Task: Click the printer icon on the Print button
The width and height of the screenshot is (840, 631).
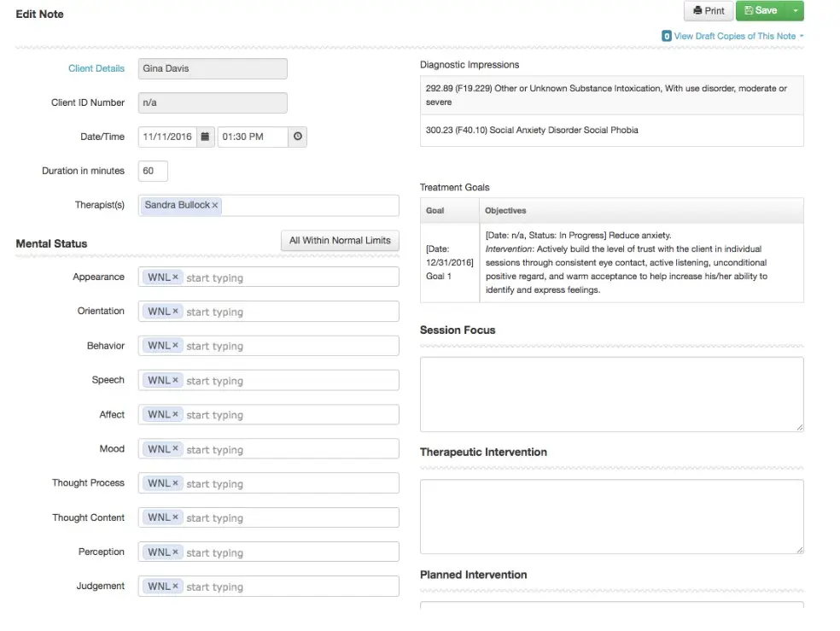Action: click(697, 11)
